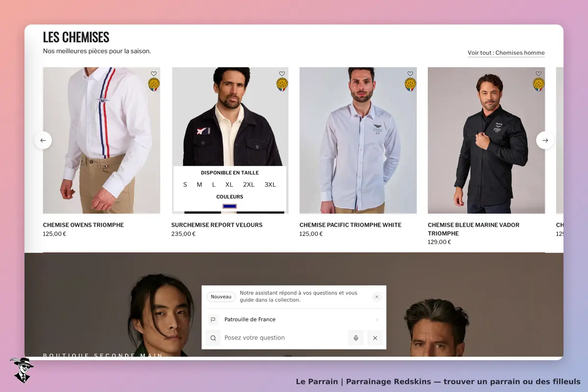Image resolution: width=588 pixels, height=392 pixels.
Task: Click the Boutique Seconde Main banner label
Action: (103, 355)
